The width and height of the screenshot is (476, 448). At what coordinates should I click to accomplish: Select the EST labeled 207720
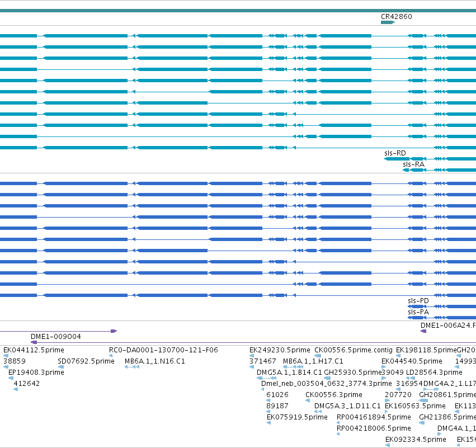398,394
